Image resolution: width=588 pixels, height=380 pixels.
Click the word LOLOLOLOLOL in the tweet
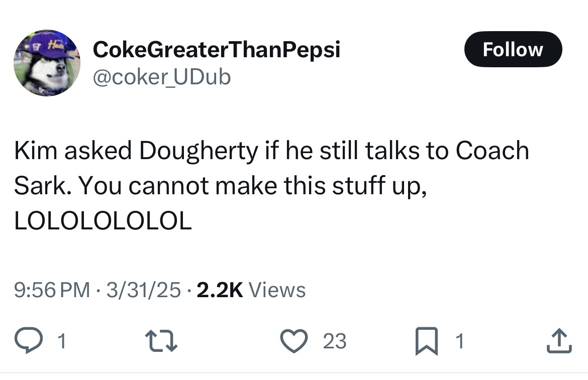click(x=103, y=220)
